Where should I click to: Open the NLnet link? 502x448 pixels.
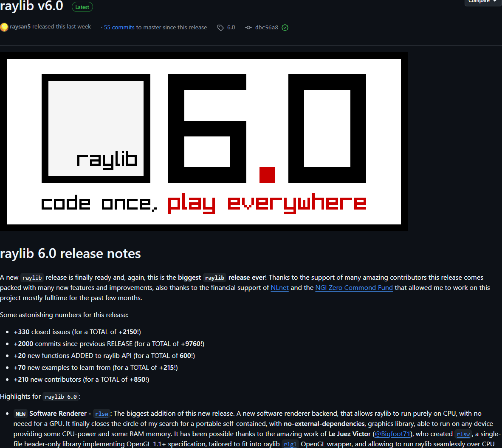pos(279,287)
